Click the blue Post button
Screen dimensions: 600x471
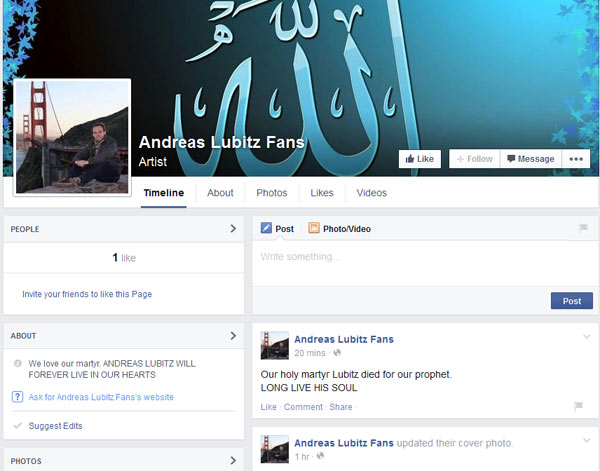pos(571,301)
